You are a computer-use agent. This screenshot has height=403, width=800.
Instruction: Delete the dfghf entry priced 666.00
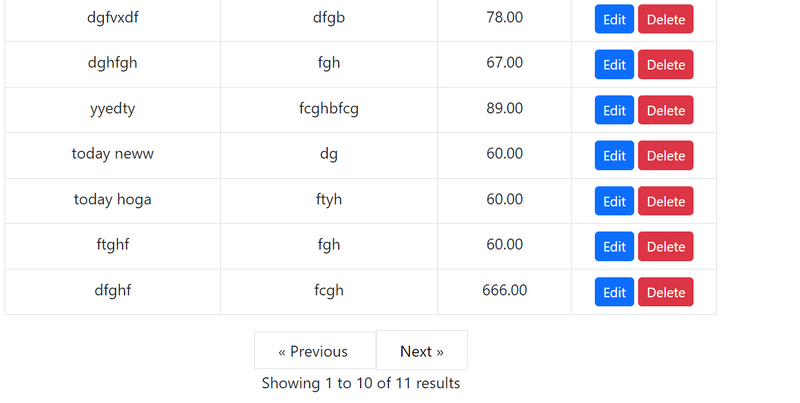tap(665, 292)
